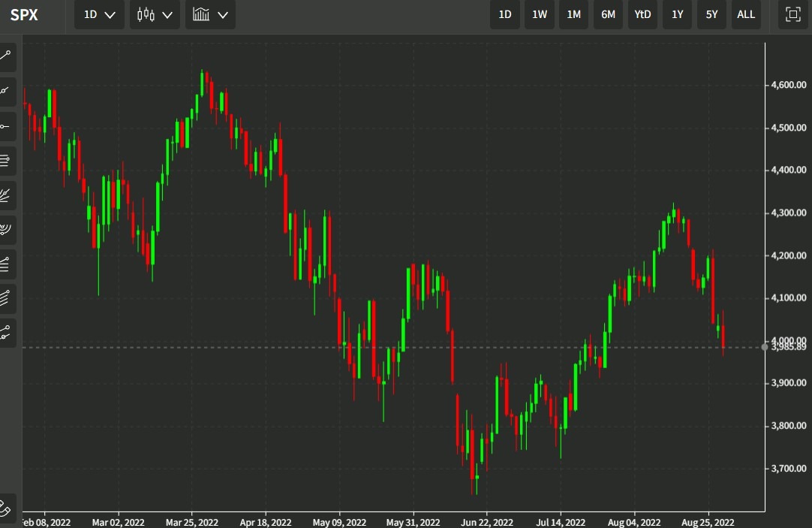Click the SPX ticker symbol
The image size is (812, 528).
click(x=24, y=15)
